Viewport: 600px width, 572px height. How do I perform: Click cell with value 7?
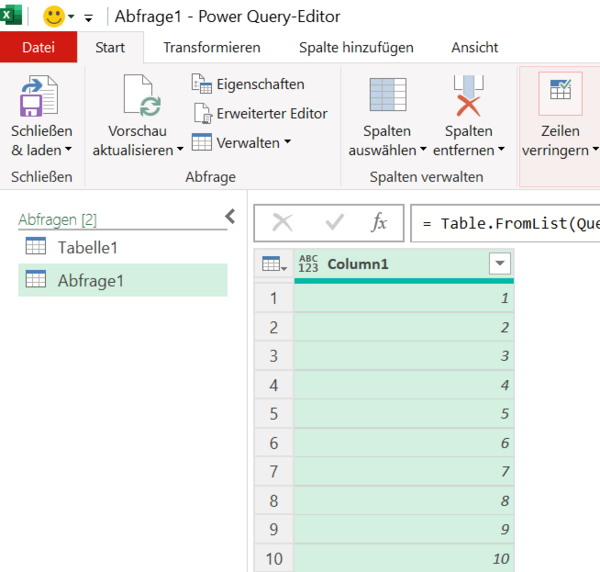(x=404, y=471)
